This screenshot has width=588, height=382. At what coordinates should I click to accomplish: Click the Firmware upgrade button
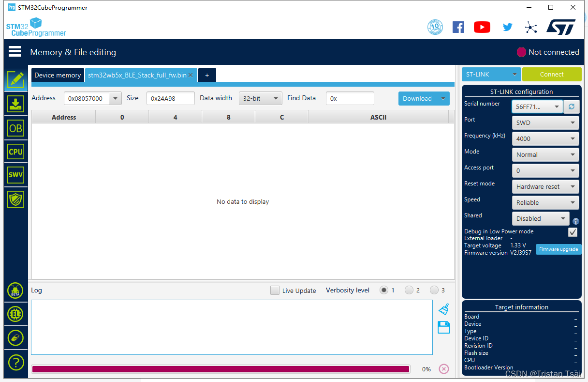tap(559, 249)
